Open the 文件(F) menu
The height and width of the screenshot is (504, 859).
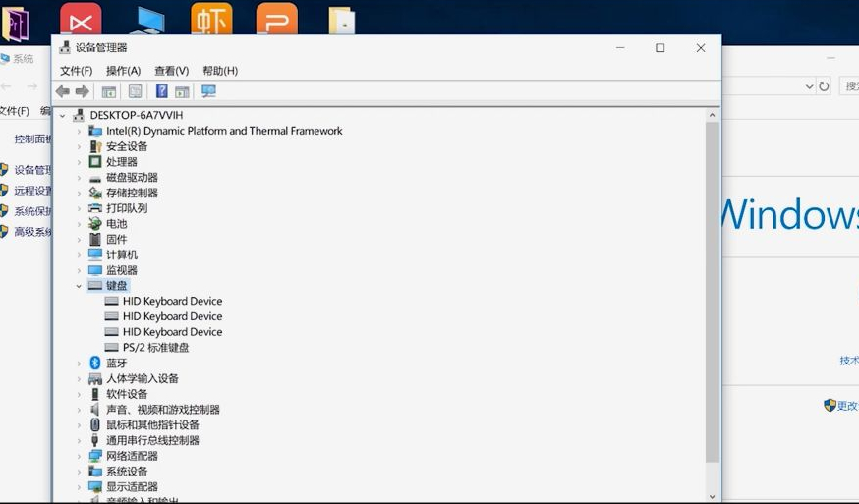coord(76,71)
